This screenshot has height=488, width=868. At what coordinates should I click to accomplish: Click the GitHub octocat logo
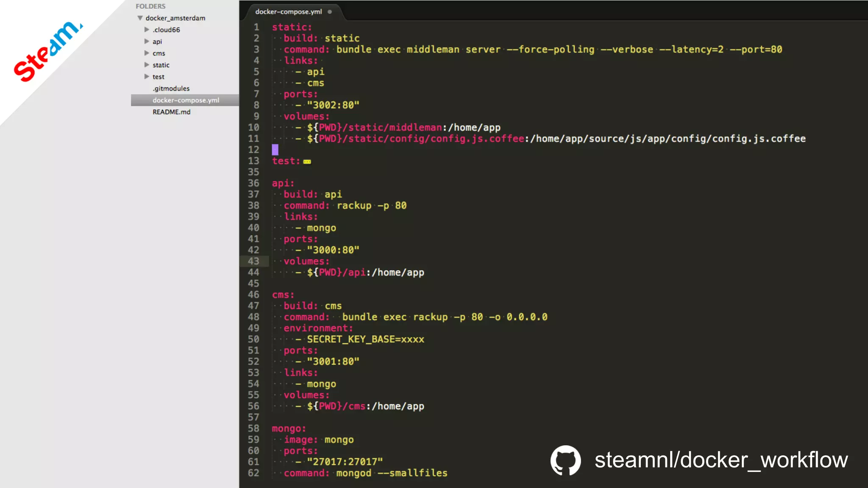coord(565,460)
